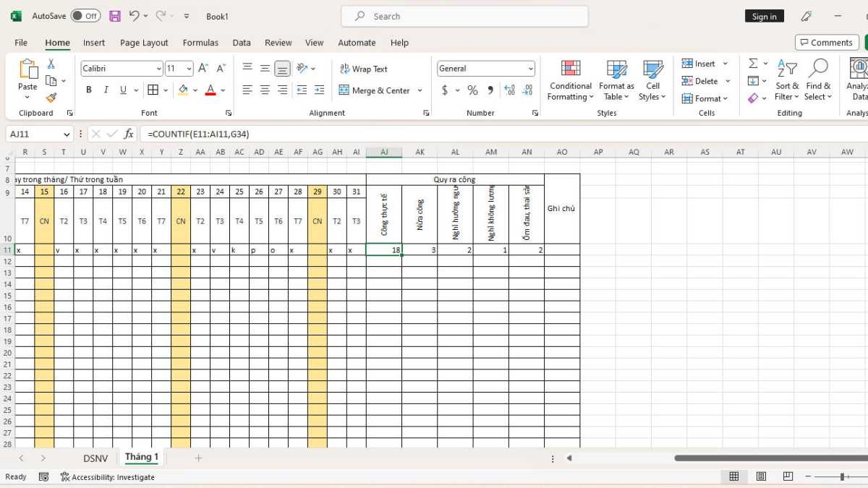Viewport: 868px width, 488px height.
Task: Toggle Wrap Text
Action: (363, 69)
